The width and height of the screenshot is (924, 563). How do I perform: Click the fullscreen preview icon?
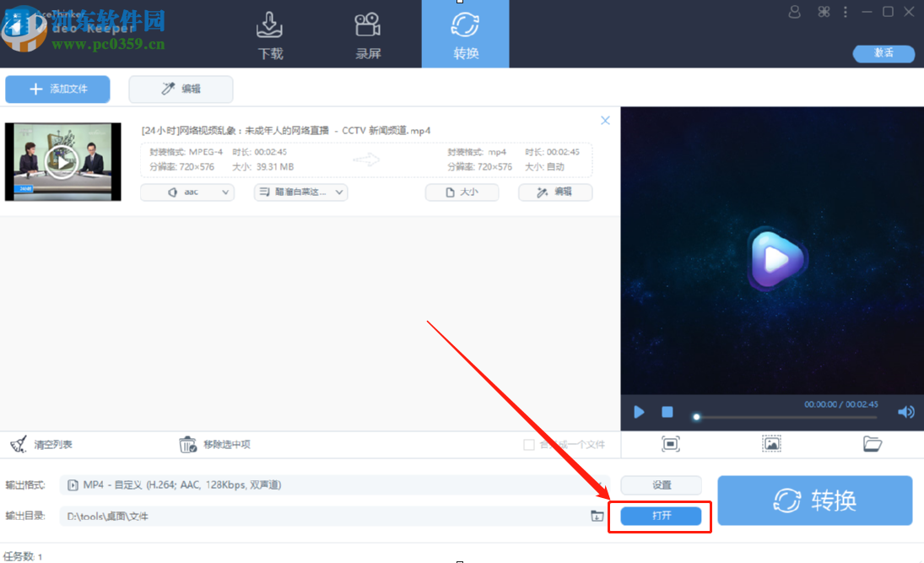[671, 444]
